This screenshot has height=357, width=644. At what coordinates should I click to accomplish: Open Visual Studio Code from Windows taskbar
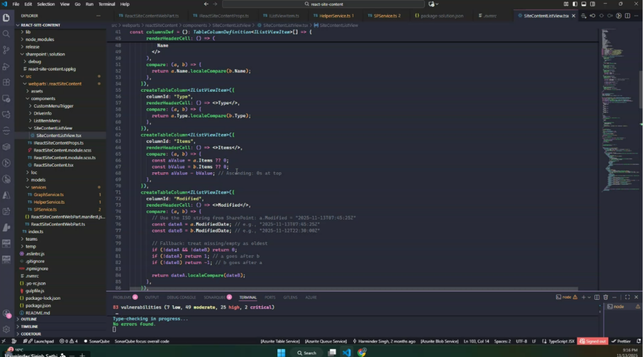[x=347, y=353]
